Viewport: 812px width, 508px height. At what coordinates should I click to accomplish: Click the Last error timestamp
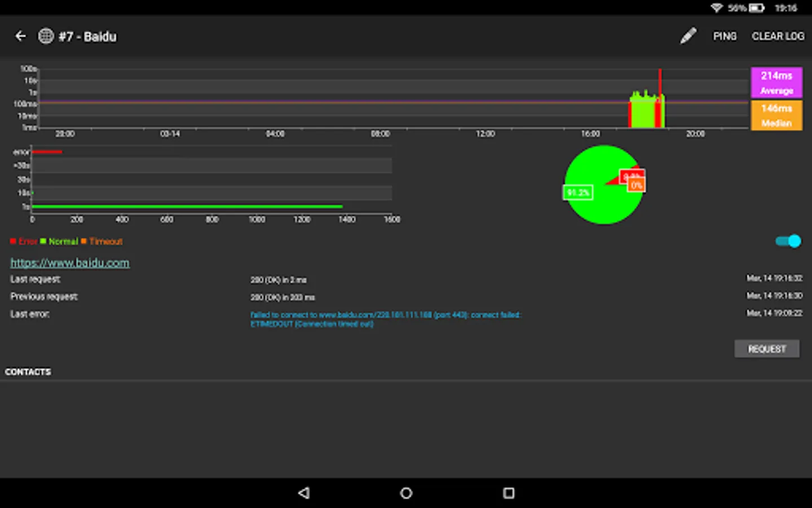click(x=774, y=313)
